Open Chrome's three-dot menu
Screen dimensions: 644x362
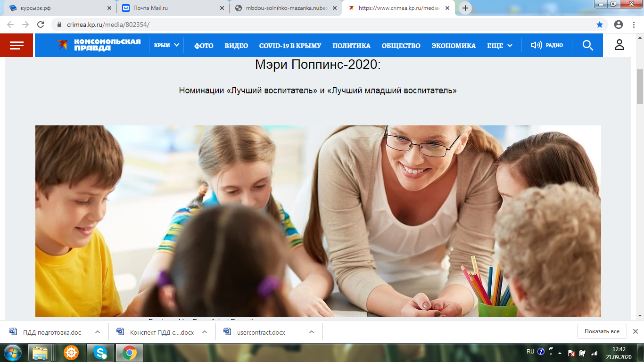pyautogui.click(x=634, y=25)
